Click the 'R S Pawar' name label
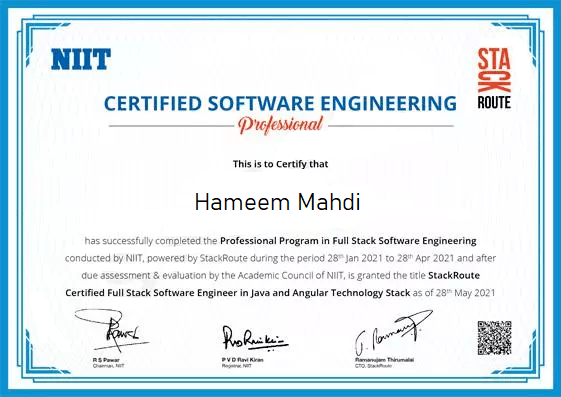Screen dimensions: 561x397 pos(106,360)
